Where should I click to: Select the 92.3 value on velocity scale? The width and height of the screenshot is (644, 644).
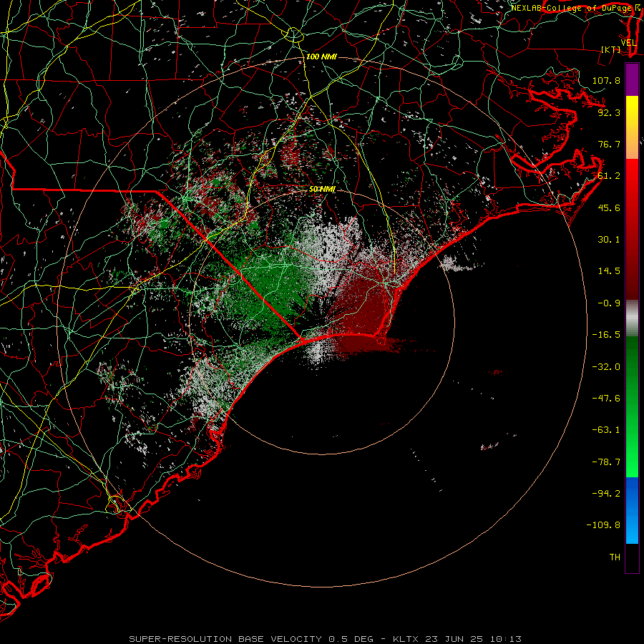click(x=609, y=112)
